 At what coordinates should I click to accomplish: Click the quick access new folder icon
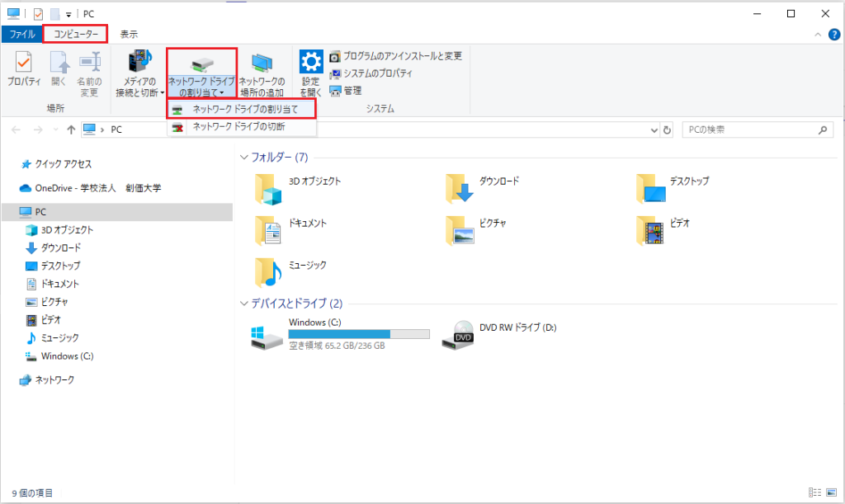click(x=55, y=14)
